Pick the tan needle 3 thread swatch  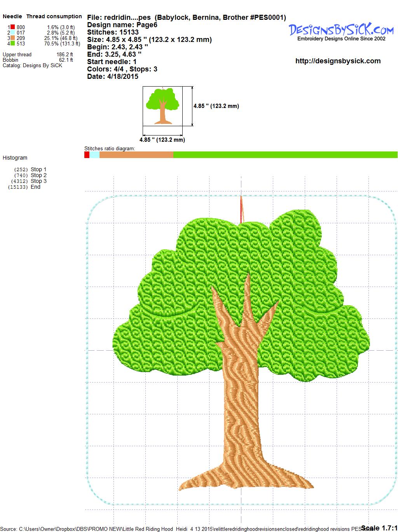coord(12,38)
